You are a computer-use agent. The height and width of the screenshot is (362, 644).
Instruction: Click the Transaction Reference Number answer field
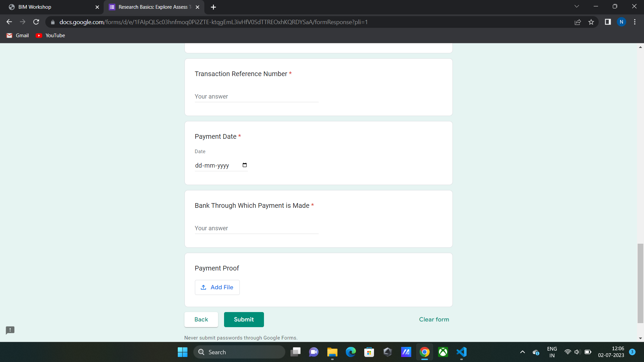coord(256,97)
